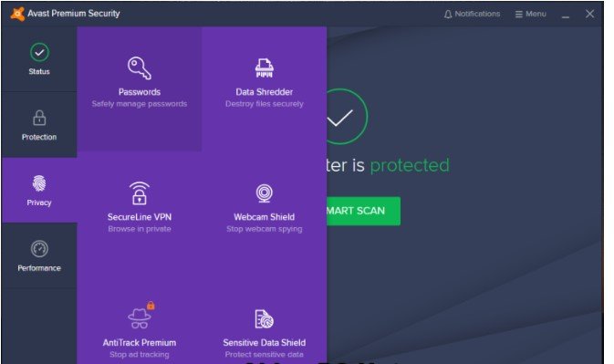Screen dimensions: 614x364
Task: Open Notifications panel by its label
Action: pos(477,14)
